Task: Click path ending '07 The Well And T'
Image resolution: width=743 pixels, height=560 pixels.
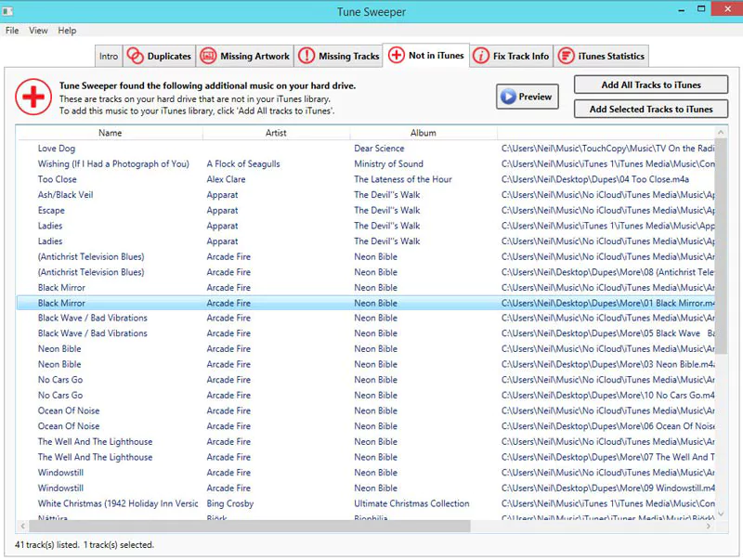Action: point(608,457)
